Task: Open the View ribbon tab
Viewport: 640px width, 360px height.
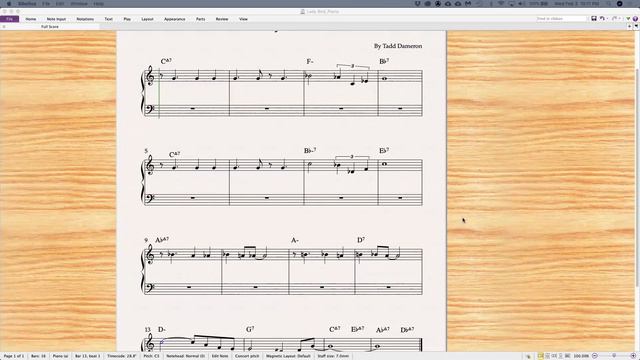Action: [x=243, y=19]
